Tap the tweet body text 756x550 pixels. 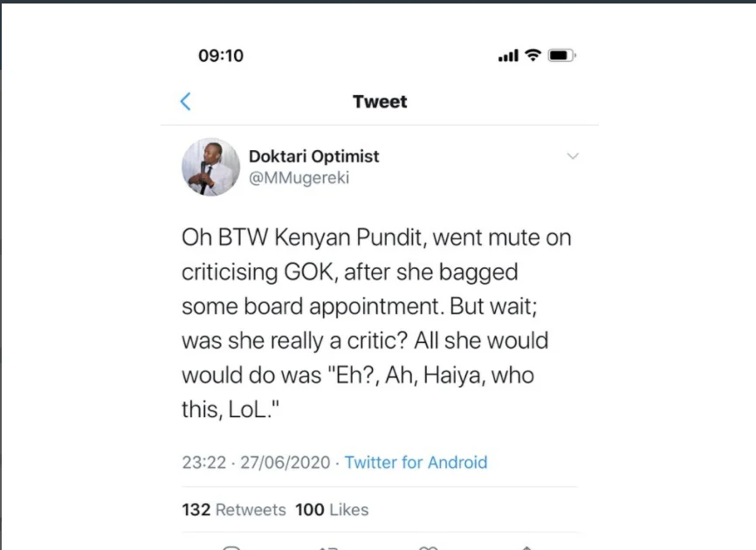pos(375,323)
